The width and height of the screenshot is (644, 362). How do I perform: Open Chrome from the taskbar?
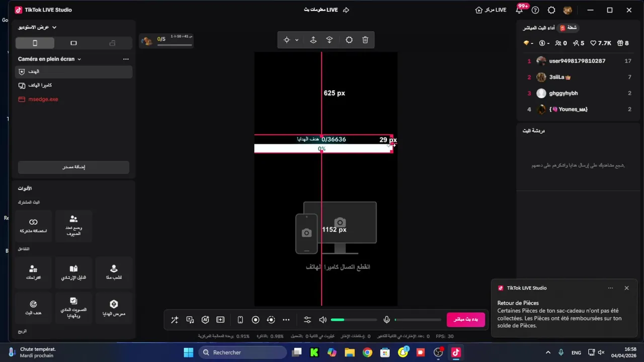pyautogui.click(x=367, y=352)
